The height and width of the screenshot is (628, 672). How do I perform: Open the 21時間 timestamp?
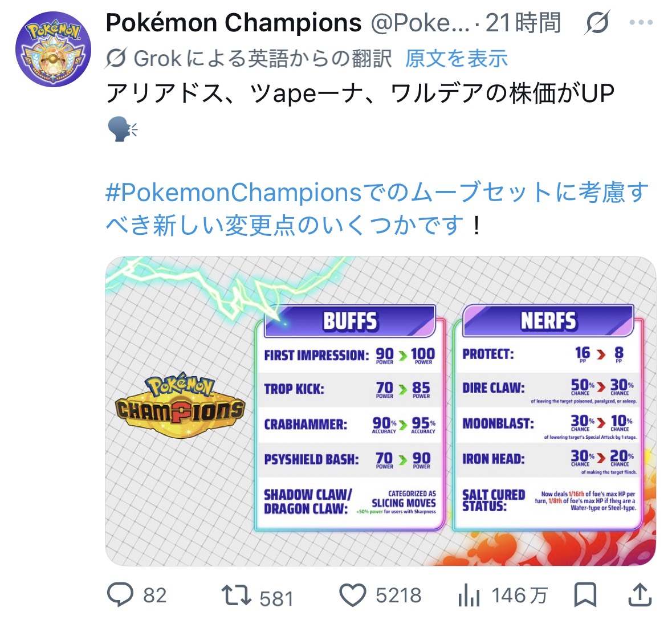click(523, 23)
